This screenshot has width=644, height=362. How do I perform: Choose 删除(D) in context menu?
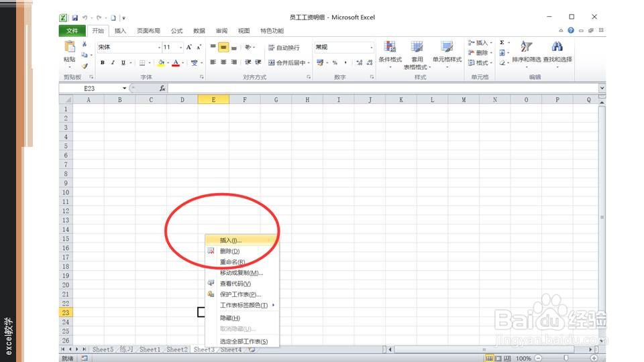click(x=242, y=251)
